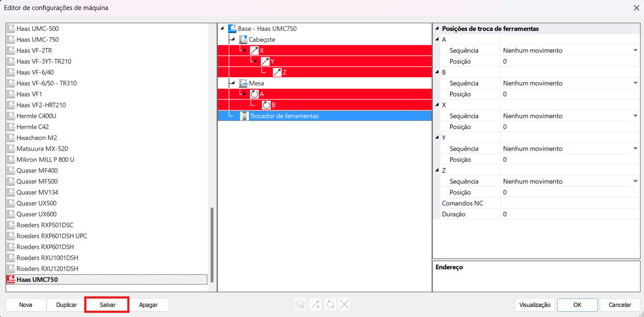The image size is (644, 317).
Task: Click the Roeders RXU1201DSH machine icon
Action: 11,269
